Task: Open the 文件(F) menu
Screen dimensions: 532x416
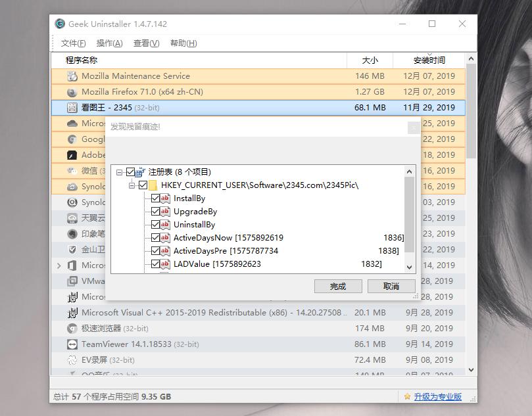Action: click(73, 43)
